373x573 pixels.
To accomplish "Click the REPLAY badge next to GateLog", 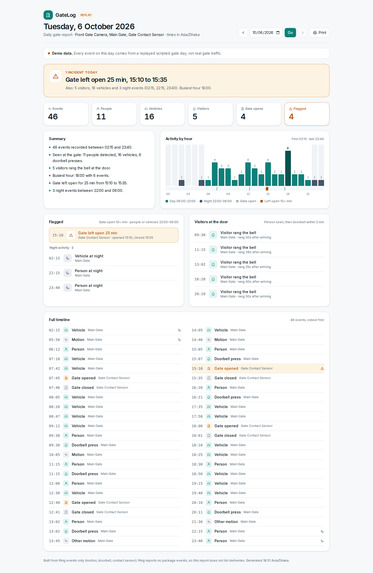I will coord(86,15).
